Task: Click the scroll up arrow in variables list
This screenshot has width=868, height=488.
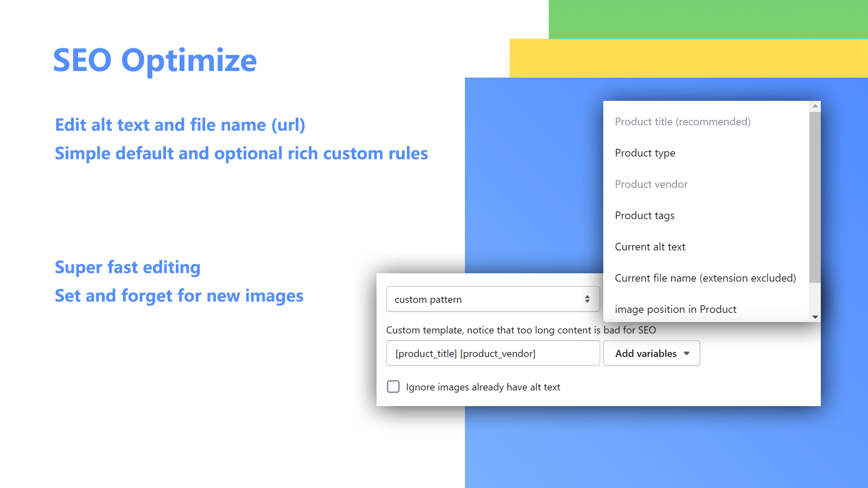Action: (815, 106)
